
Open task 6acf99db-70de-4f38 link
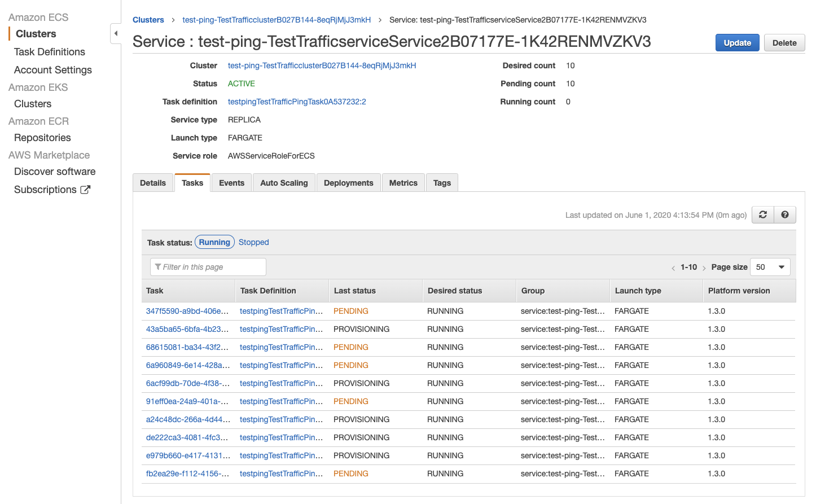(188, 383)
